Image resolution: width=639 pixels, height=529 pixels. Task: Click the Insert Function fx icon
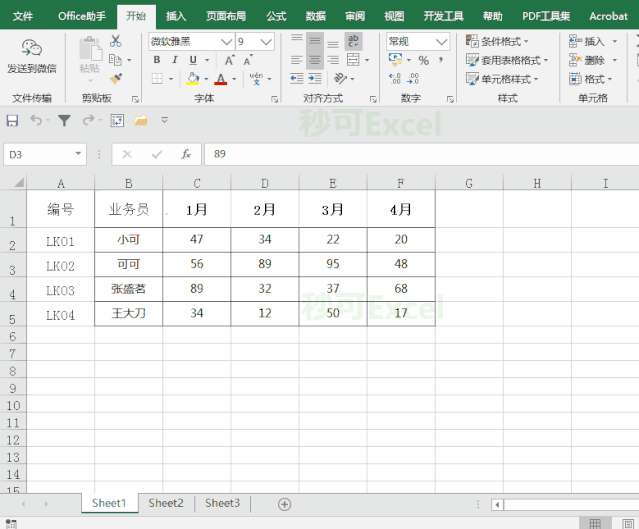(186, 154)
